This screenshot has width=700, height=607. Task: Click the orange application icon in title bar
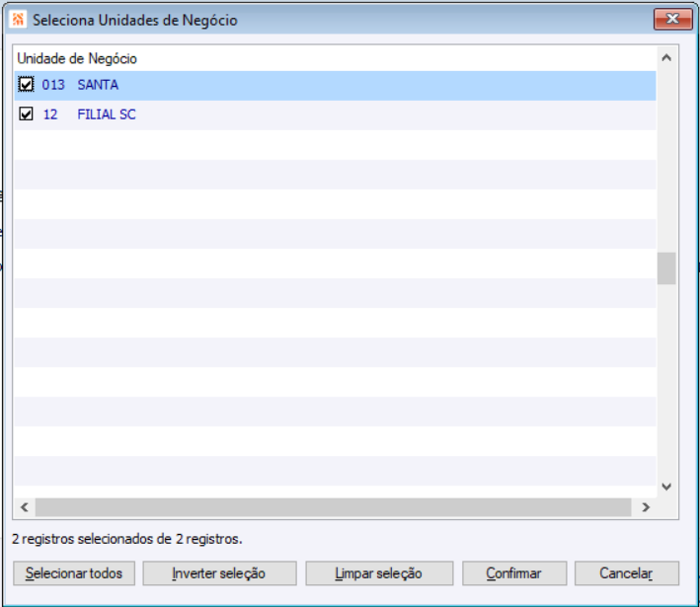18,19
